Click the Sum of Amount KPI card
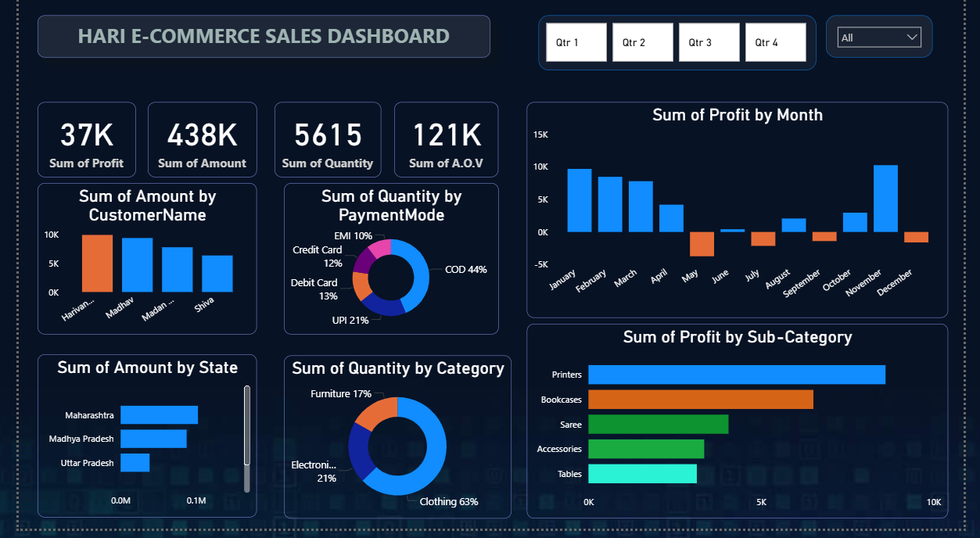The image size is (980, 538). pyautogui.click(x=202, y=139)
